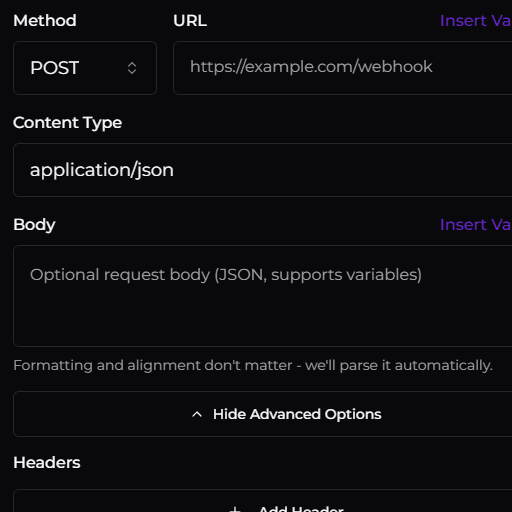Click the Method field label
Screen dimensions: 512x512
click(45, 21)
